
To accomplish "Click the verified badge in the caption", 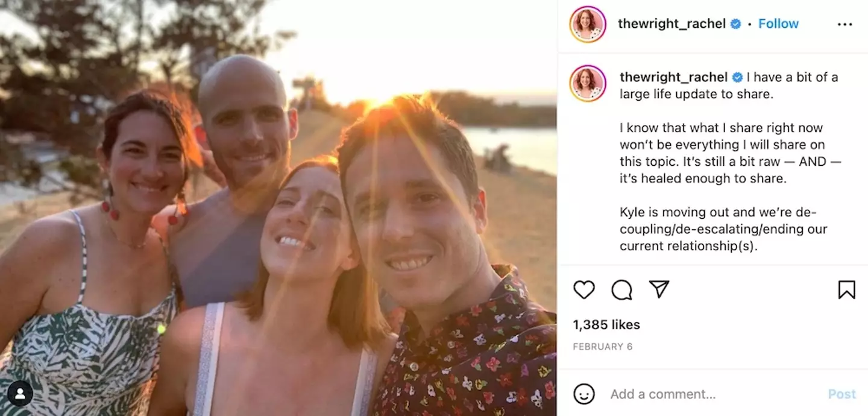I will [736, 77].
